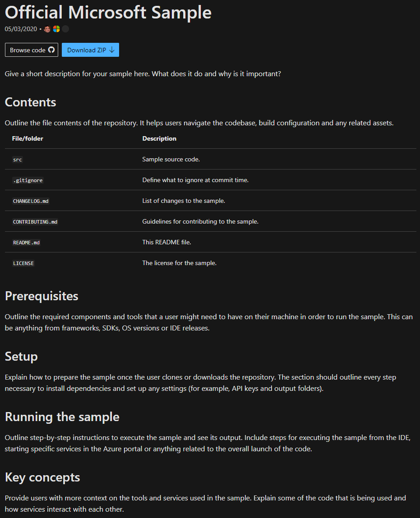The width and height of the screenshot is (420, 518).
Task: Open the CHANGELOG.md file entry
Action: pyautogui.click(x=31, y=201)
